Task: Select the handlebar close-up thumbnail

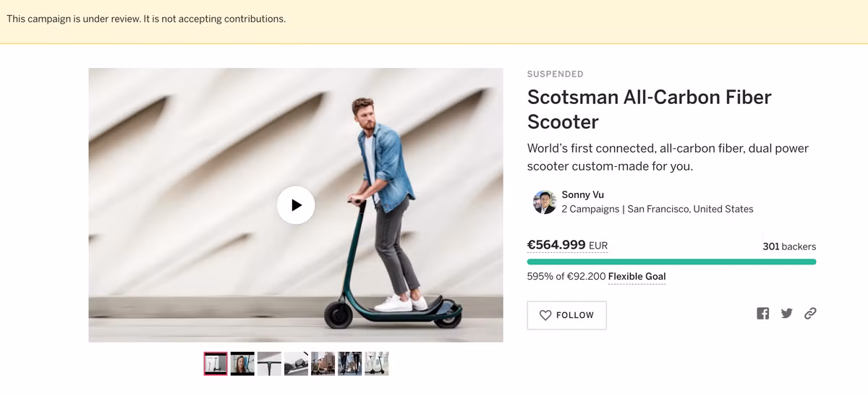Action: click(x=269, y=363)
